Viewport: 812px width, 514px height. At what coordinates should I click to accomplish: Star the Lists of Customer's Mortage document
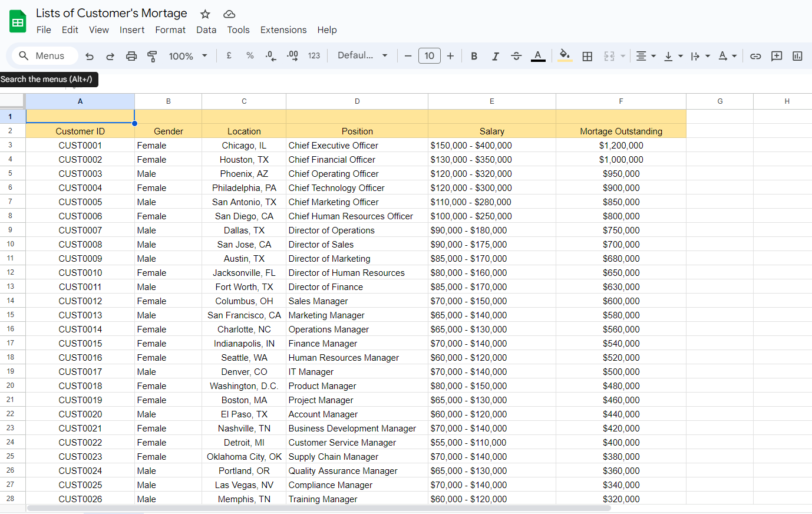(x=205, y=14)
